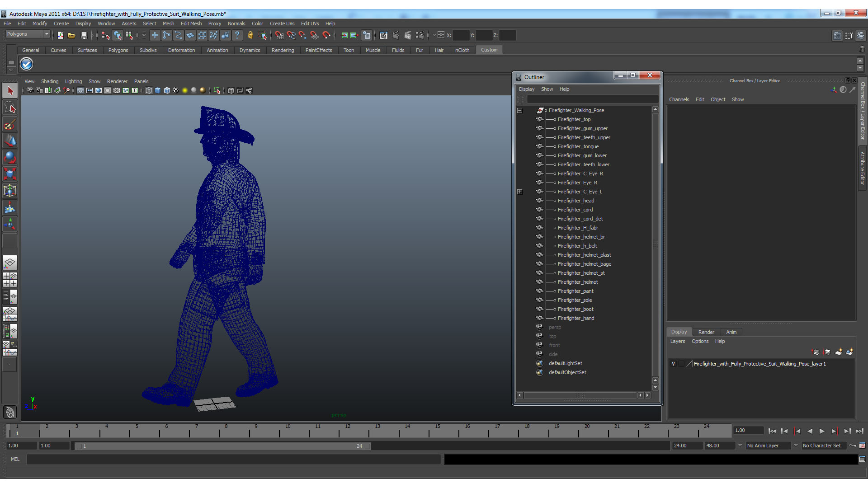
Task: Open the Edit Mesh menu
Action: click(191, 23)
